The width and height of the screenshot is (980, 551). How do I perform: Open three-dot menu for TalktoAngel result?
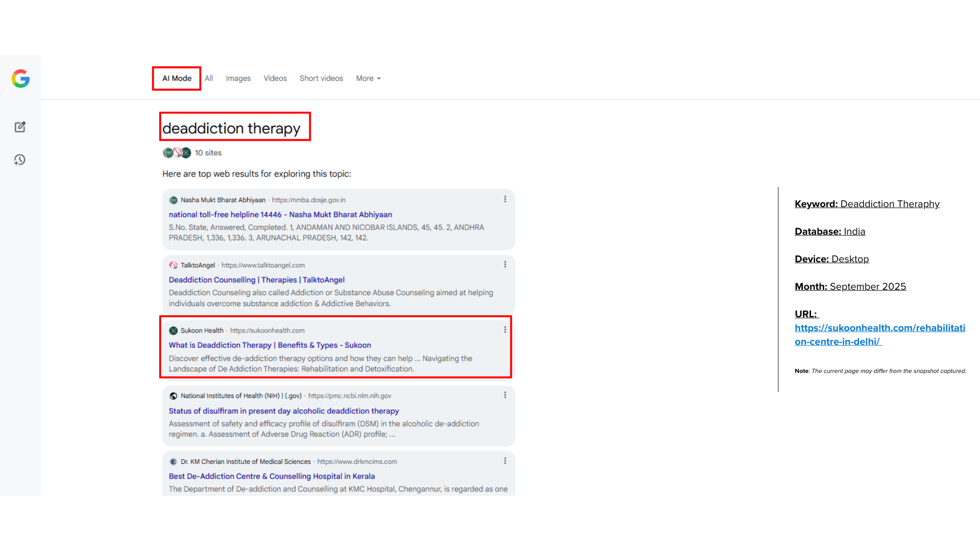coord(505,265)
